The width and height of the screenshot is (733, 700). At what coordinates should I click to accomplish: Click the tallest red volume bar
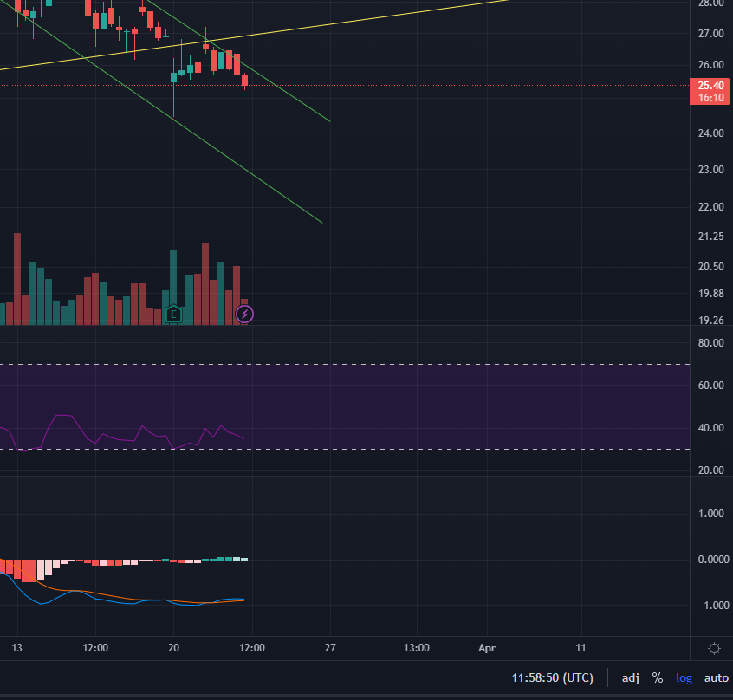point(17,277)
